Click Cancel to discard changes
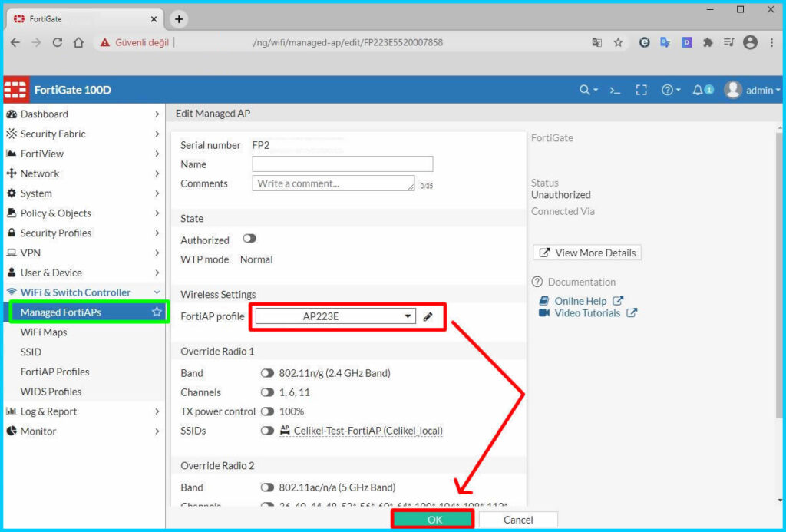This screenshot has width=786, height=532. point(518,520)
